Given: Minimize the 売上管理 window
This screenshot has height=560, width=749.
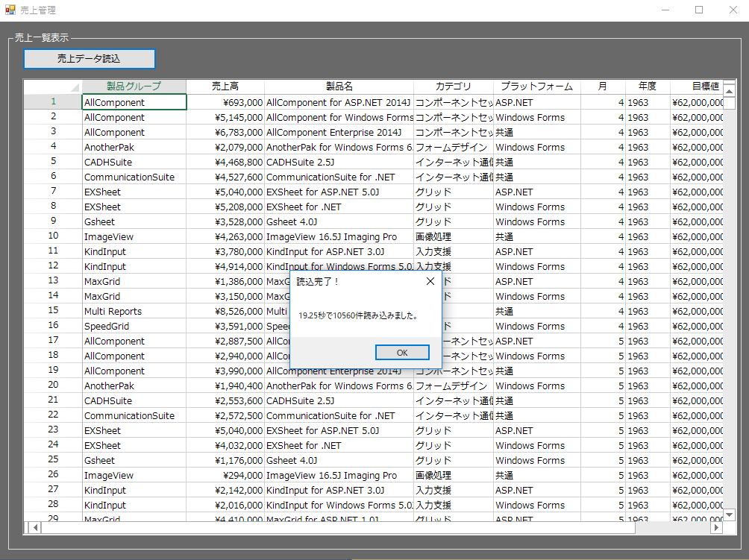Looking at the screenshot, I should pyautogui.click(x=665, y=10).
